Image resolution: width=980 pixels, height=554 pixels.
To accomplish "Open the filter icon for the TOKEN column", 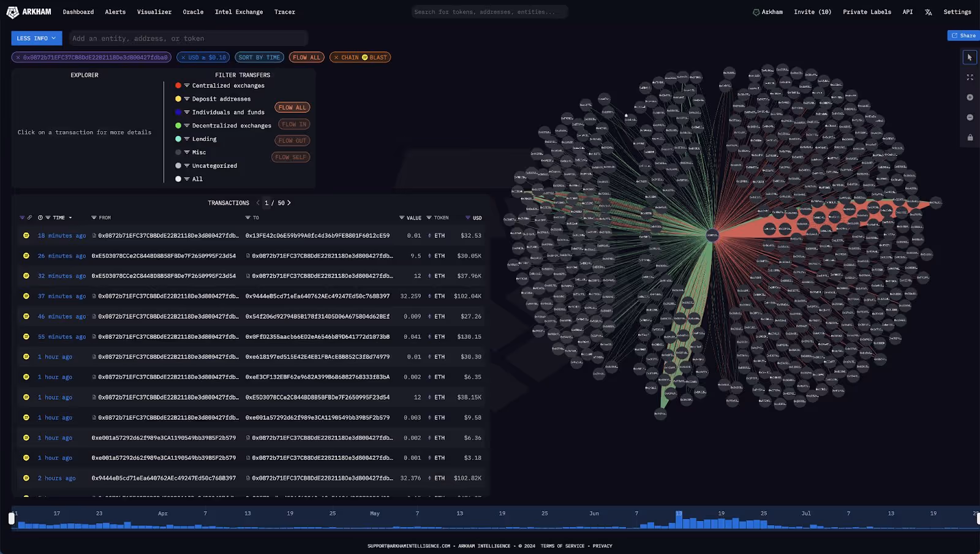I will 429,218.
